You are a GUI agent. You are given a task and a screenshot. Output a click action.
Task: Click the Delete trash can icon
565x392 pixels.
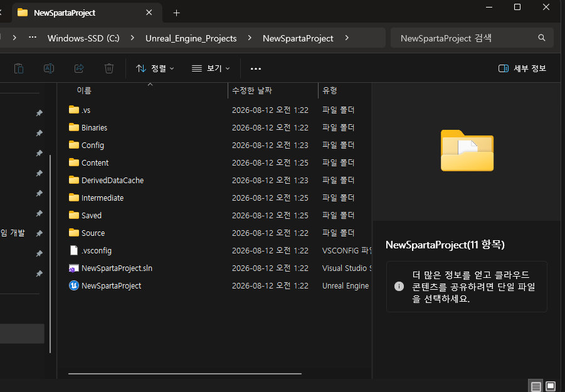109,68
